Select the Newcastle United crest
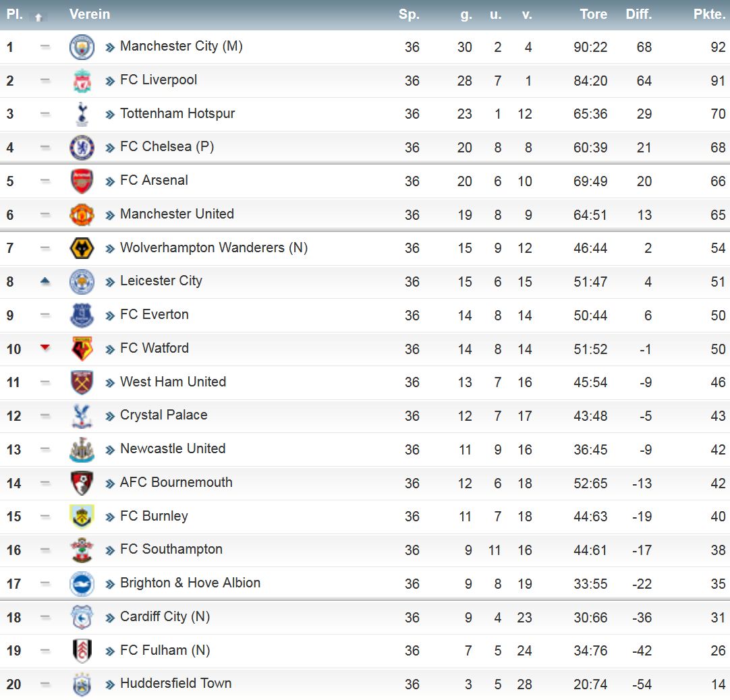Screen dimensions: 730x700 point(82,450)
